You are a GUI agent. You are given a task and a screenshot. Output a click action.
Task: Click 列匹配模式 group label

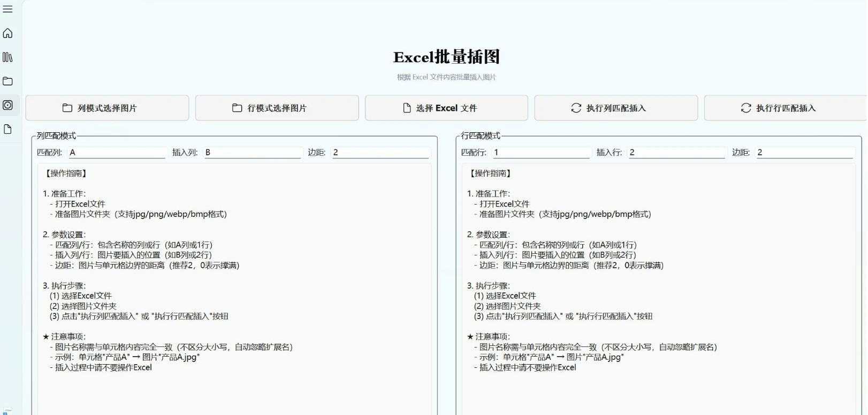[x=56, y=136]
